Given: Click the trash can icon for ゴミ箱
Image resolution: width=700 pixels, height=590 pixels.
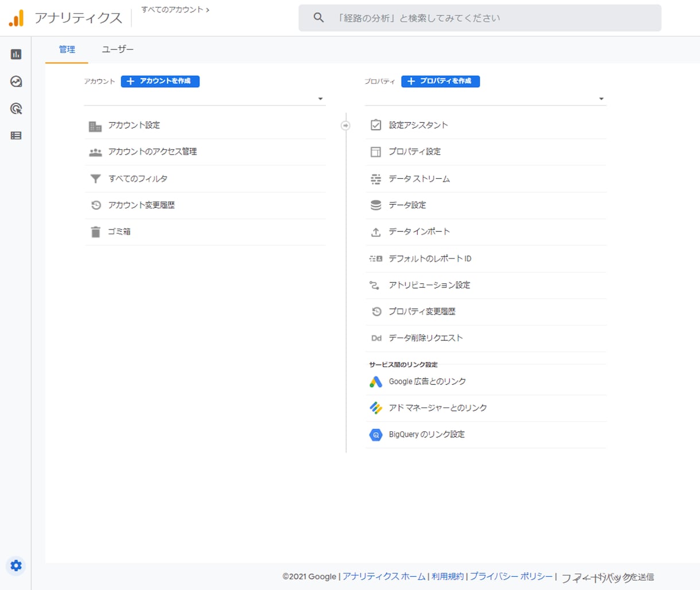Looking at the screenshot, I should pos(95,232).
